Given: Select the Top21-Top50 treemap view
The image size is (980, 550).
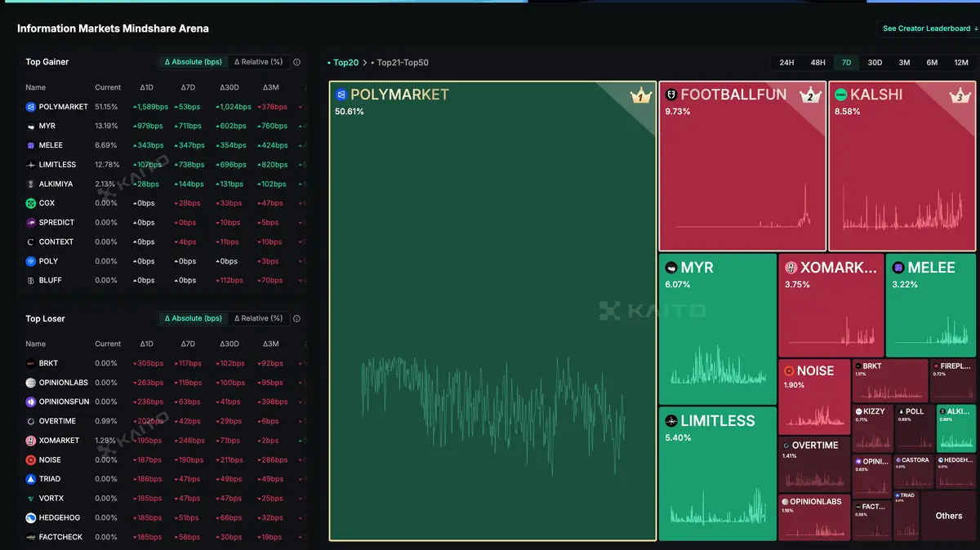Looking at the screenshot, I should click(399, 63).
